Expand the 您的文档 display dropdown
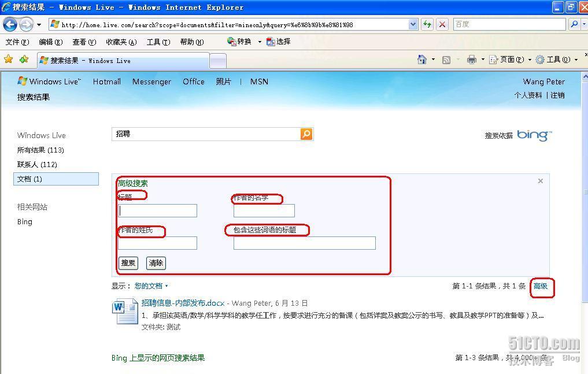Screen dimensions: 588x374 [x=151, y=286]
